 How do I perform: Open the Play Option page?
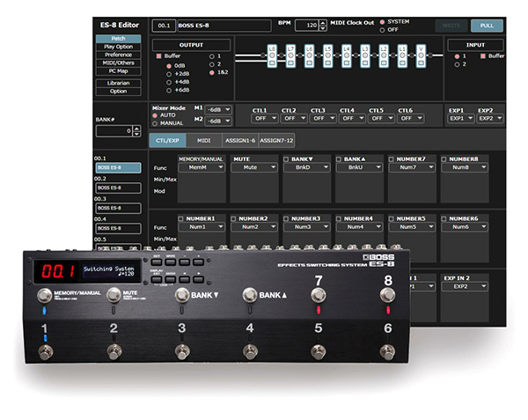(118, 47)
